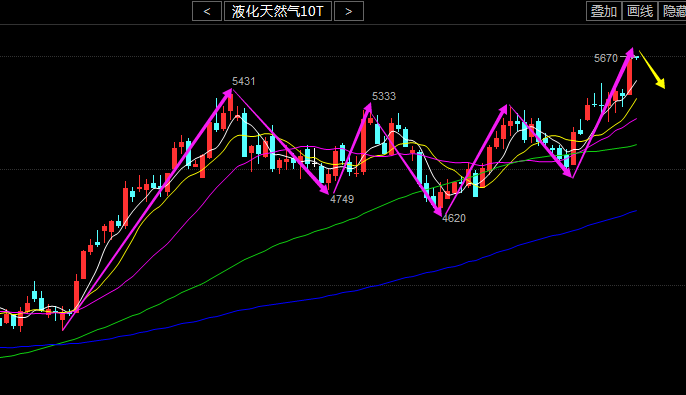Select the 5333 peak price label
This screenshot has height=395, width=686.
384,96
